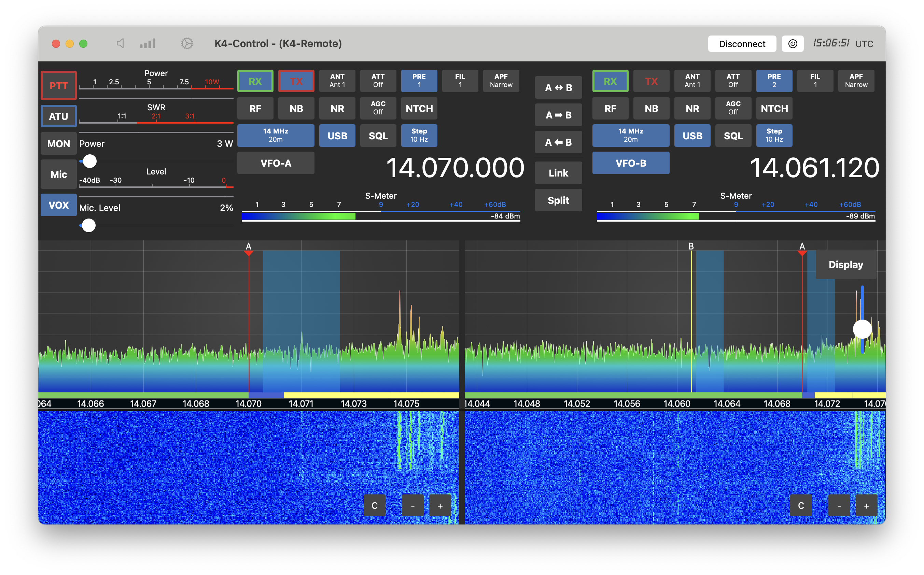The height and width of the screenshot is (575, 924).
Task: Open VFO-A 14 MHz 20m band selector
Action: [x=276, y=135]
